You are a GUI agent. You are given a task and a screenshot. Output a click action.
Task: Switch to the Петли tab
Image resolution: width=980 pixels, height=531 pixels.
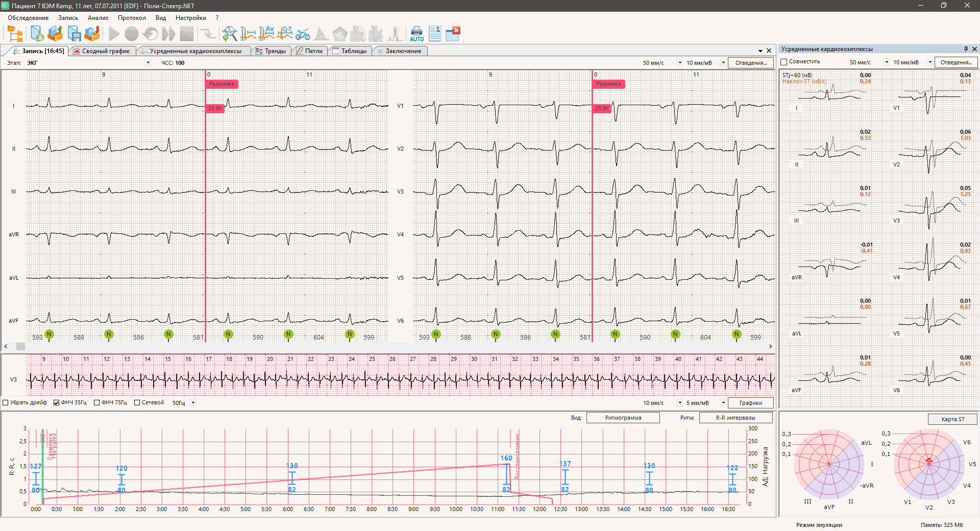point(310,51)
